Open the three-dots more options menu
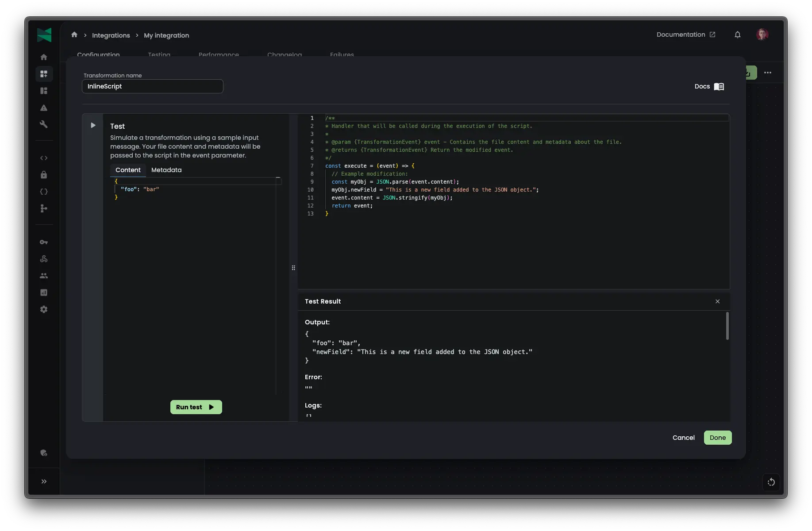This screenshot has width=812, height=531. coord(768,73)
